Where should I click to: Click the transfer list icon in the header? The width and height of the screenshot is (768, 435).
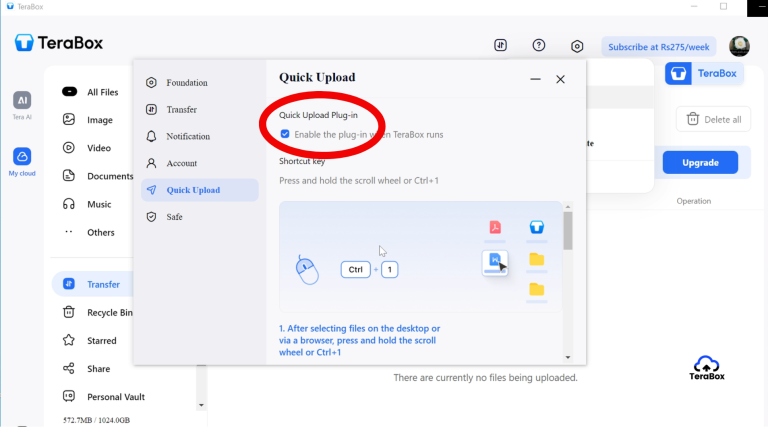[x=500, y=46]
